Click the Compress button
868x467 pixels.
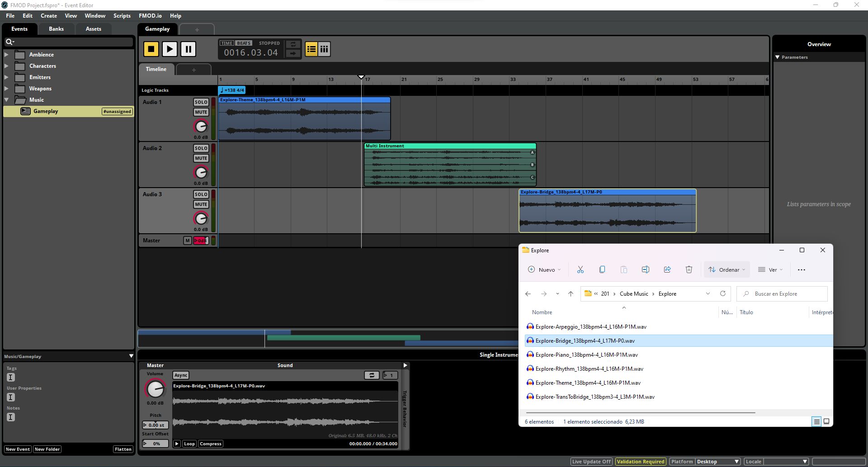pos(211,444)
